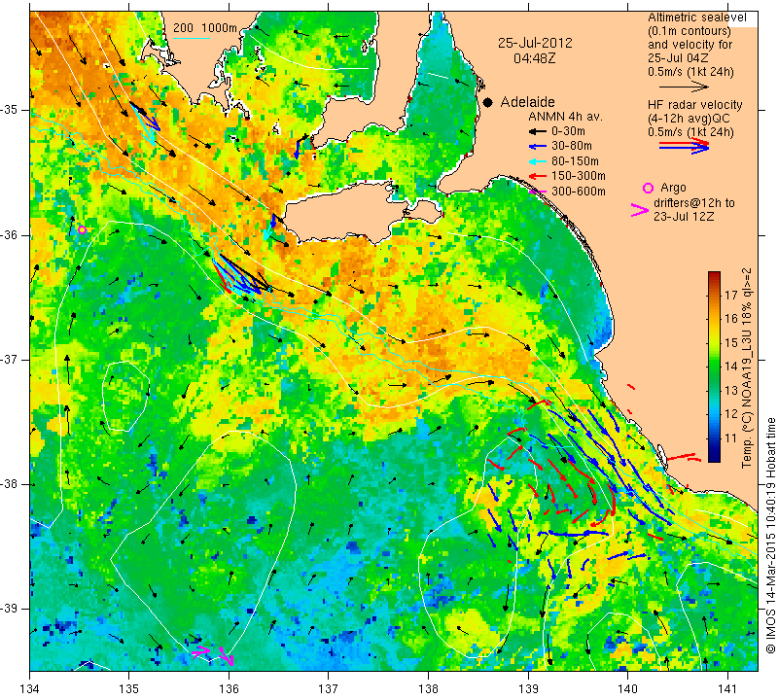Click the Argo legend label
This screenshot has width=778, height=700.
coord(673,188)
